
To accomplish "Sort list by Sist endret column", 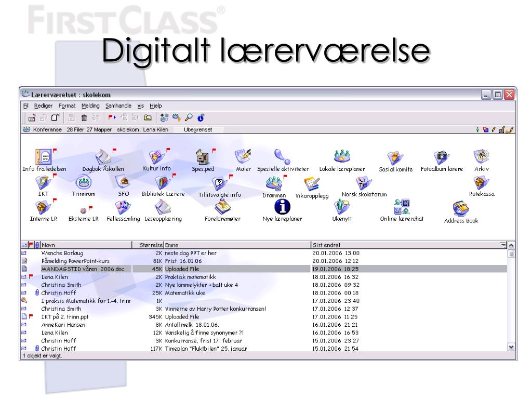I will tap(405, 245).
